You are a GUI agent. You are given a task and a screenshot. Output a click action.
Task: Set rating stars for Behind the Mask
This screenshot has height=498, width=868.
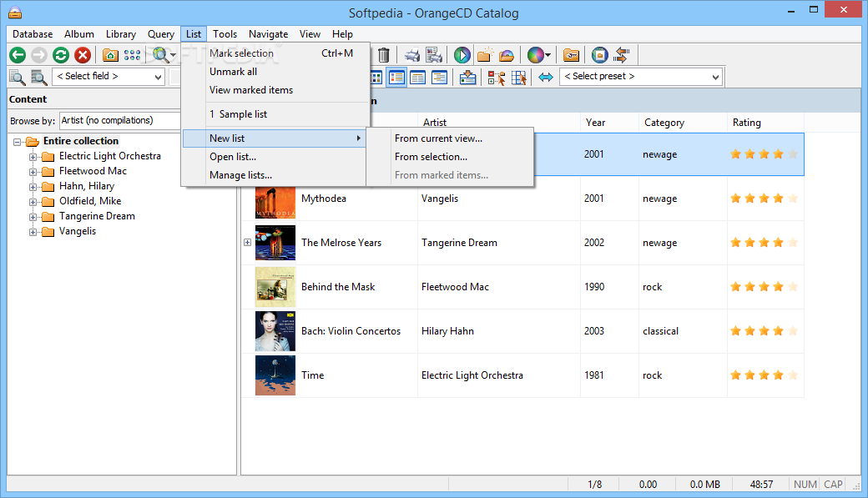click(x=764, y=287)
